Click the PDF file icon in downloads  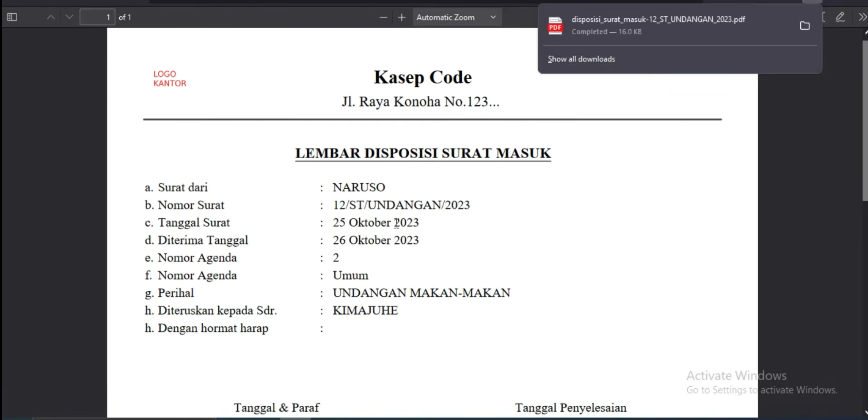[555, 26]
